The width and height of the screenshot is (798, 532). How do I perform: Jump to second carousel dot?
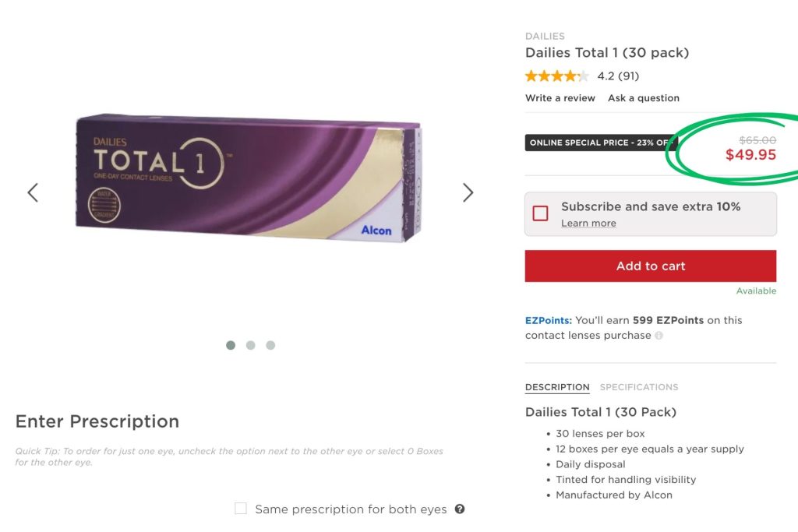point(250,345)
